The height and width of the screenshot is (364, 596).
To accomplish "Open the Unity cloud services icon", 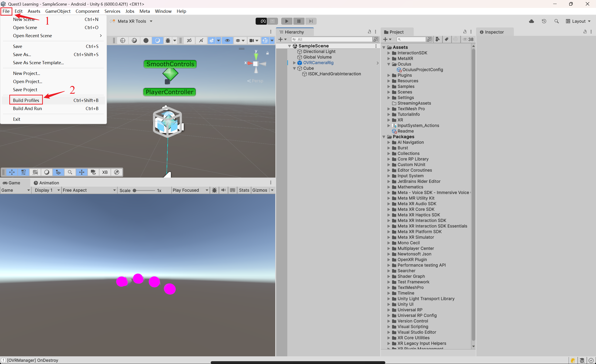I will click(532, 21).
